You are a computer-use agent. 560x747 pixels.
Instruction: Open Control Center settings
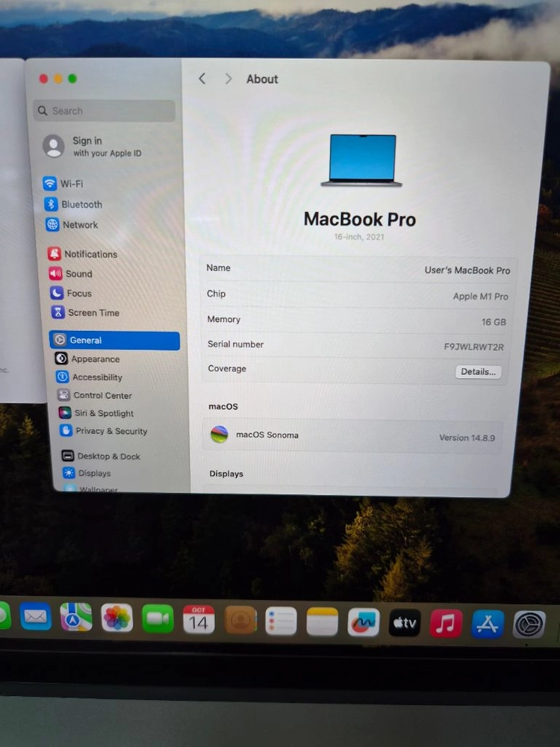click(x=95, y=395)
